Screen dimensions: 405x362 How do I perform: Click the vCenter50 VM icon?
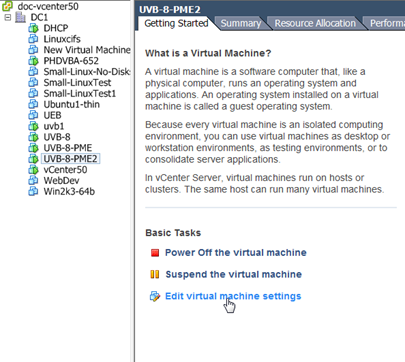[33, 170]
